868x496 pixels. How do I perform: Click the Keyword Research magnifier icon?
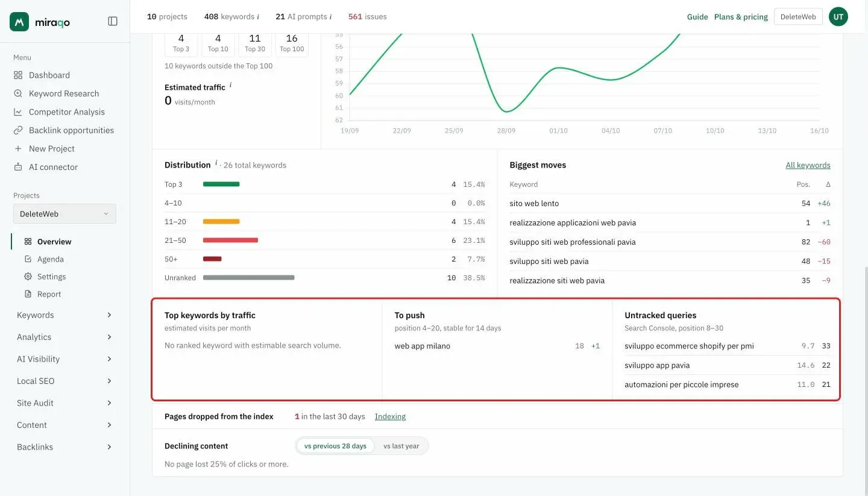click(x=18, y=93)
